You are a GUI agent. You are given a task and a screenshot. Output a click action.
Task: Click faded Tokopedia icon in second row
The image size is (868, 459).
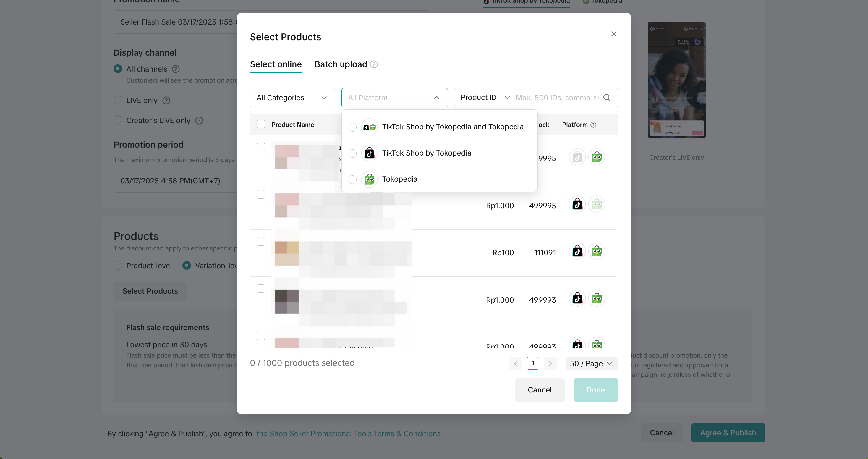[x=596, y=204]
